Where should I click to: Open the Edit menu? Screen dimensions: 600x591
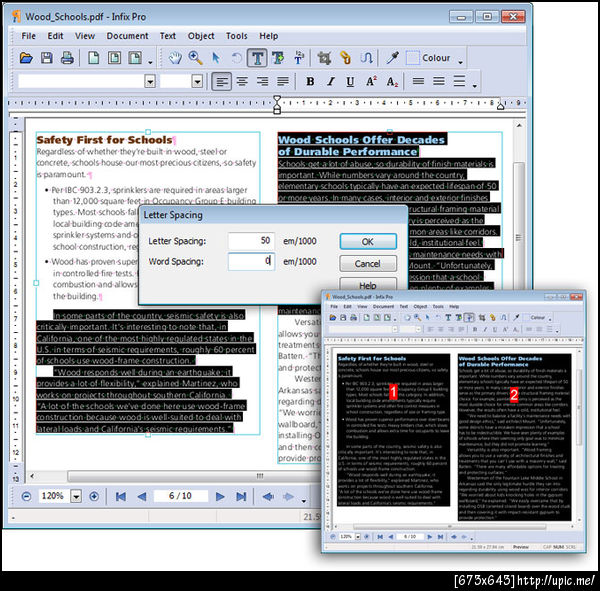pyautogui.click(x=55, y=36)
